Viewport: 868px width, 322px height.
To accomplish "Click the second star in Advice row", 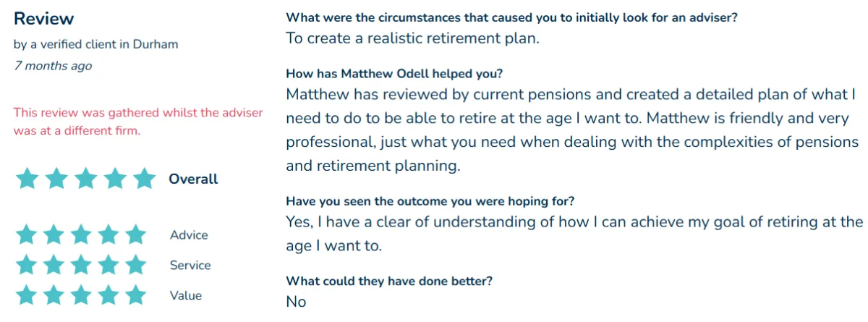I will click(x=54, y=234).
